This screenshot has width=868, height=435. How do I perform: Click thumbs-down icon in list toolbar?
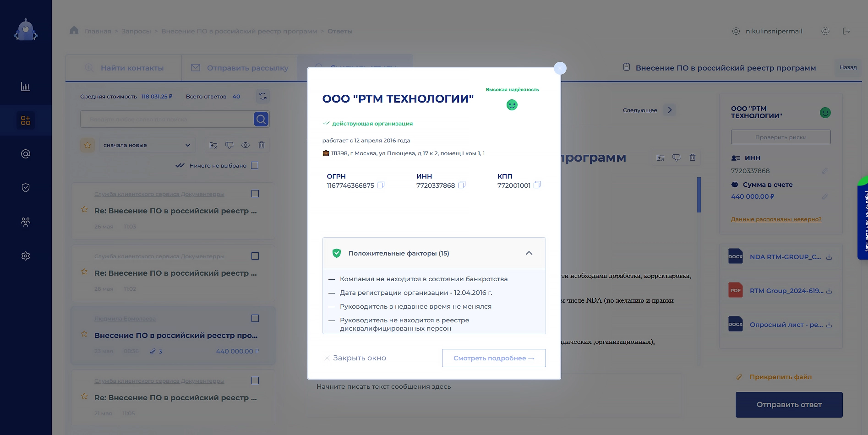pos(229,145)
